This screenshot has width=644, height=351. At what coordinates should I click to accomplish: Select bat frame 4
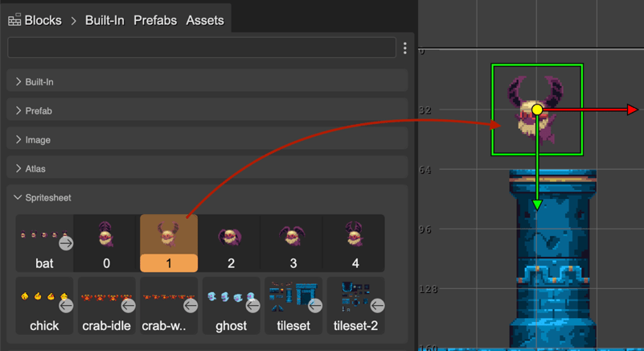(x=355, y=243)
